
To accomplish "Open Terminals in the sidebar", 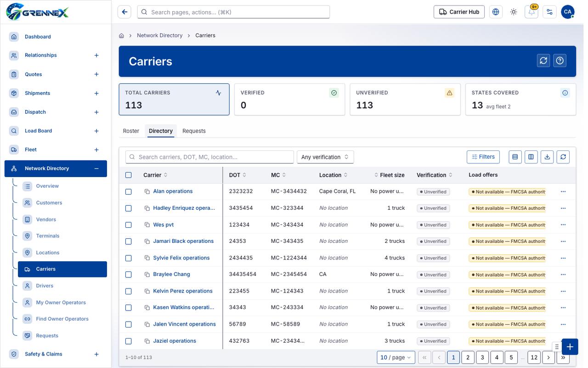I will click(x=62, y=236).
